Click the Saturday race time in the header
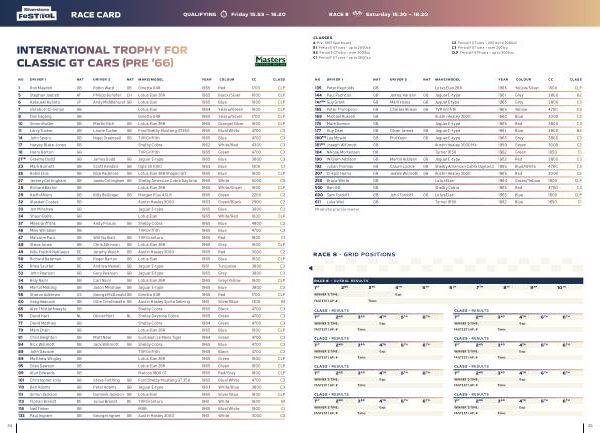This screenshot has height=433, width=600. click(397, 14)
